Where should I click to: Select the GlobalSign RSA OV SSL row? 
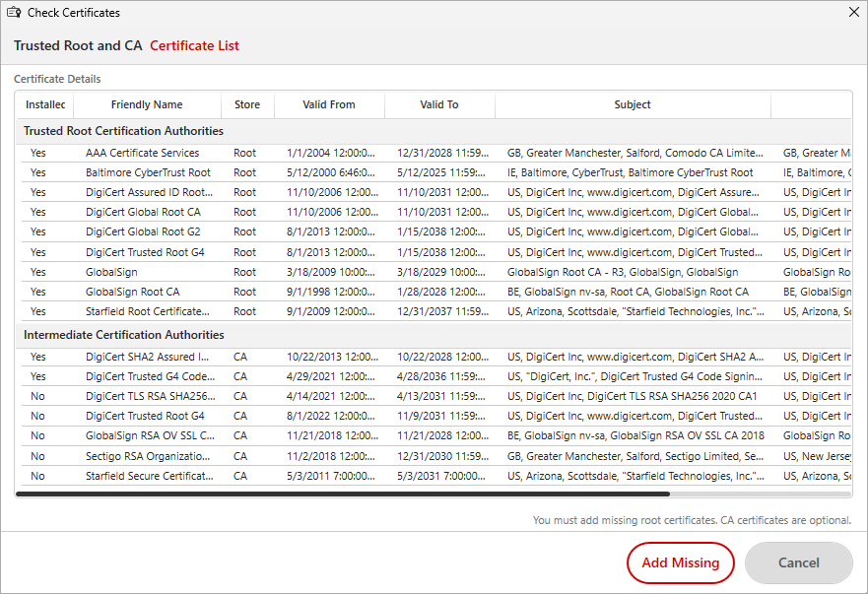(436, 435)
